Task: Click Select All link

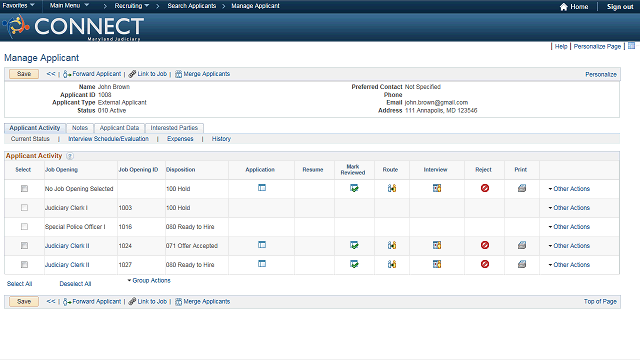Action: pyautogui.click(x=19, y=284)
